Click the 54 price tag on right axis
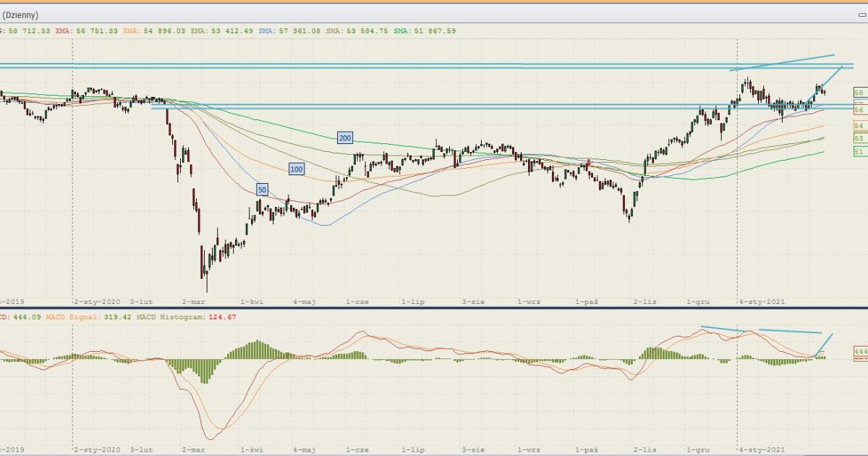868x456 pixels. click(x=859, y=126)
